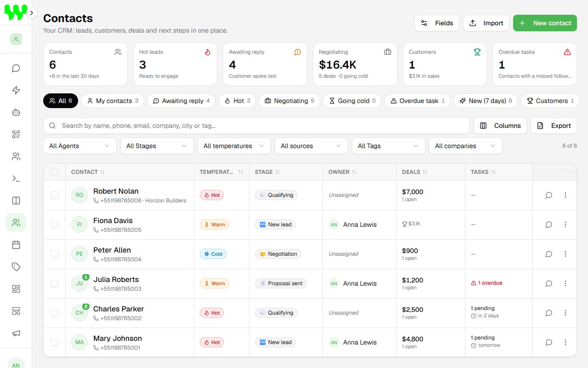
Task: Click Julia Roberts's Proposal sent stage badge
Action: [x=281, y=283]
